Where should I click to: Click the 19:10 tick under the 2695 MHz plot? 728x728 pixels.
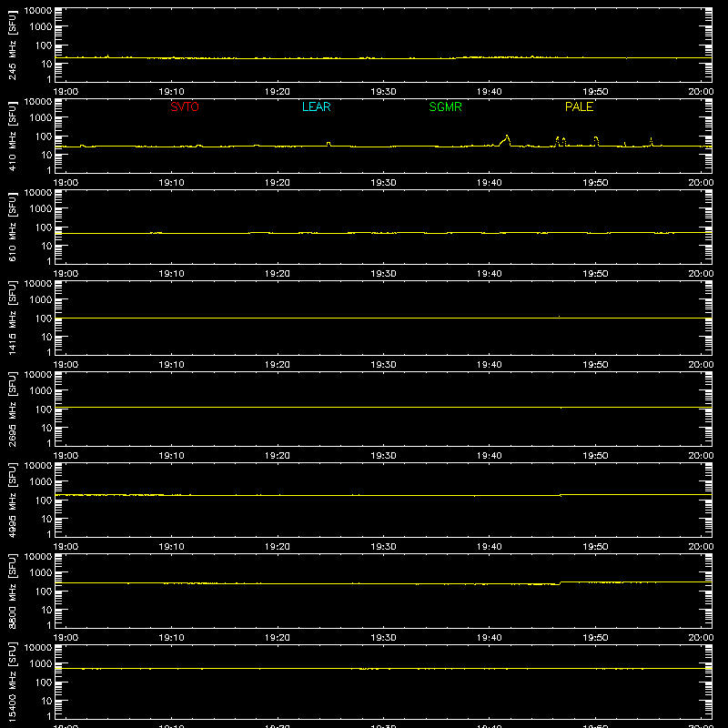click(172, 456)
